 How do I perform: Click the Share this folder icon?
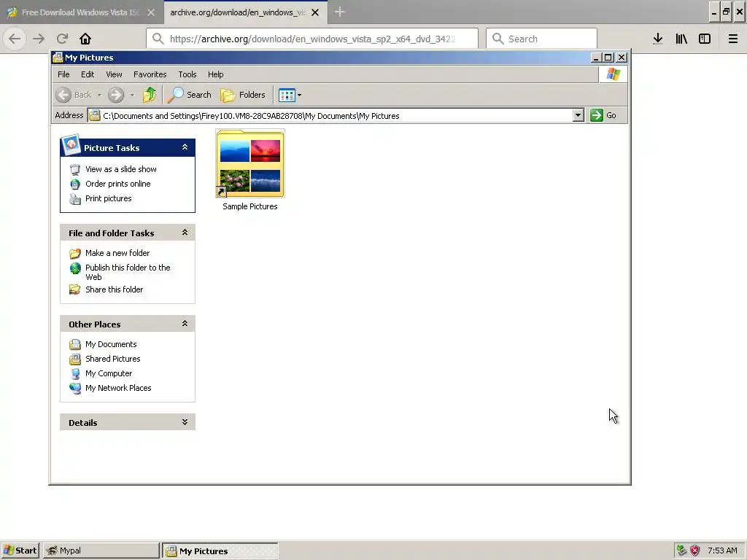(75, 289)
